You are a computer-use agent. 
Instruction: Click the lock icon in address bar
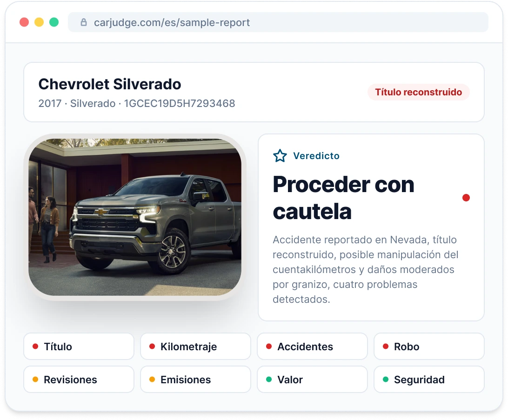[84, 22]
